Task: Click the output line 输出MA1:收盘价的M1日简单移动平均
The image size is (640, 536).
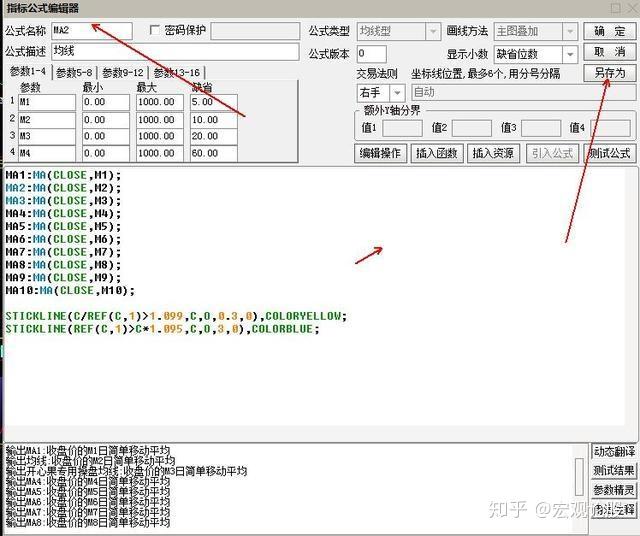Action: [88, 451]
